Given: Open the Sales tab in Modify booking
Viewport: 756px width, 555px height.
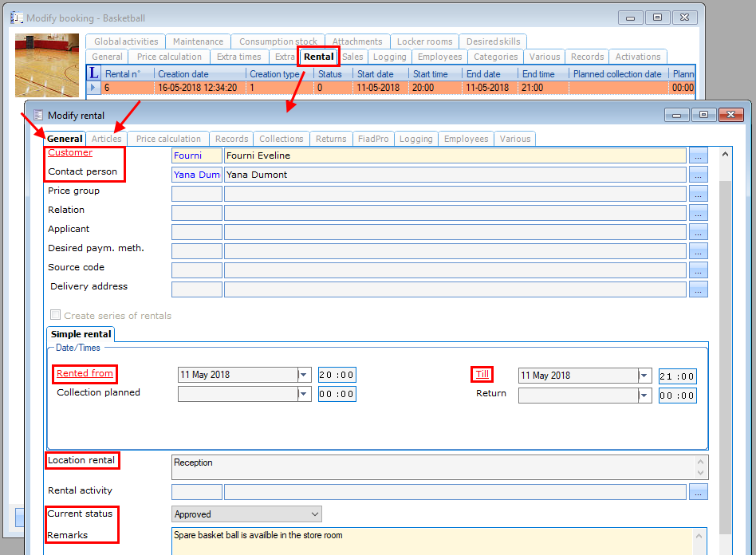Looking at the screenshot, I should (x=352, y=57).
